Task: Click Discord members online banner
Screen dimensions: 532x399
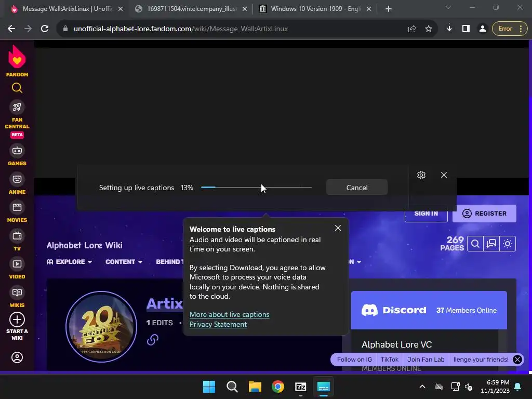Action: click(429, 311)
